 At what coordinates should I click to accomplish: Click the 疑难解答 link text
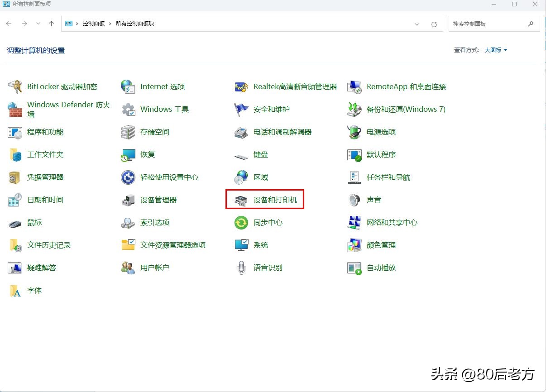point(42,268)
